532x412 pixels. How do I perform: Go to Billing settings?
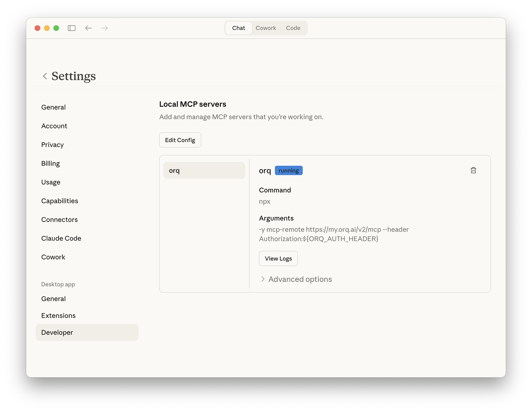click(x=50, y=163)
